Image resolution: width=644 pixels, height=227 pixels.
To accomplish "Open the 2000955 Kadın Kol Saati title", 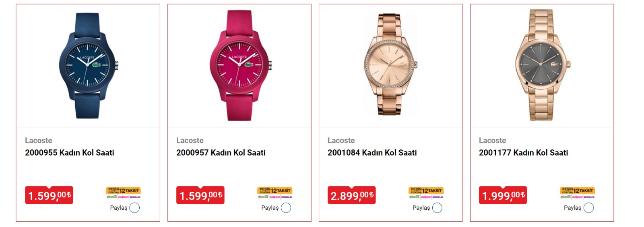I will pyautogui.click(x=70, y=153).
